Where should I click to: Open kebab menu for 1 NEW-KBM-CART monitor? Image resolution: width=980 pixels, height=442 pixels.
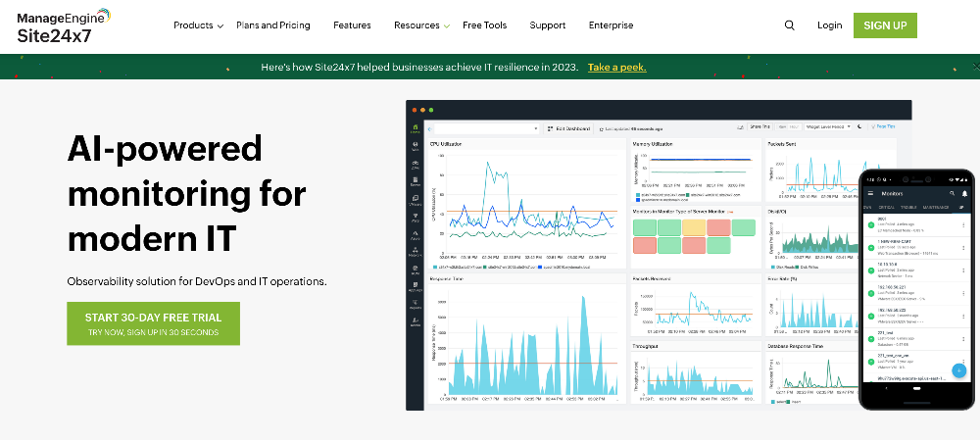[x=963, y=248]
